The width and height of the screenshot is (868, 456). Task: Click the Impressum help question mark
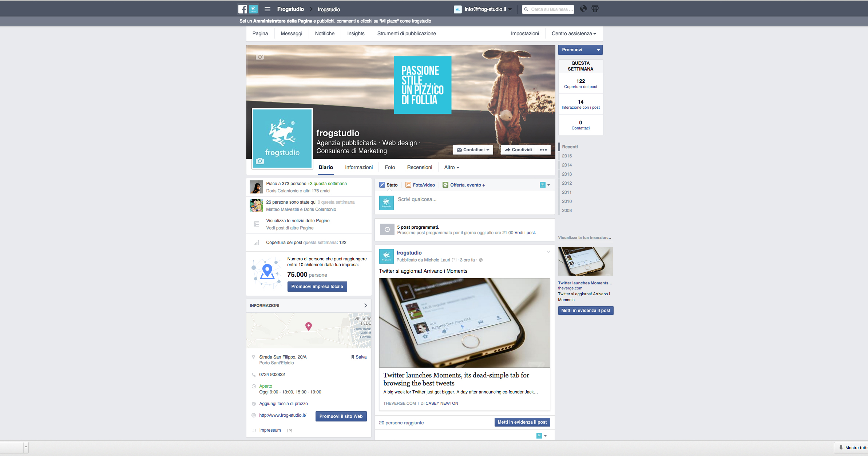[290, 431]
